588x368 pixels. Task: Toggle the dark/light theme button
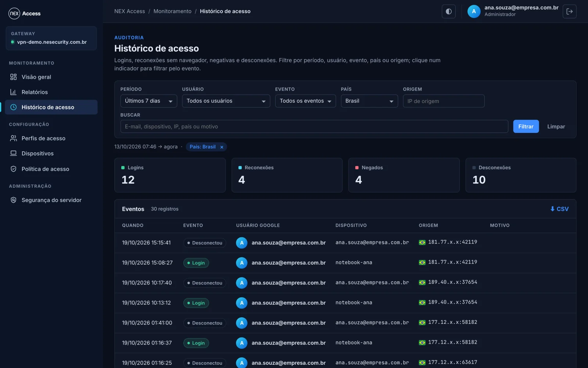(x=449, y=11)
